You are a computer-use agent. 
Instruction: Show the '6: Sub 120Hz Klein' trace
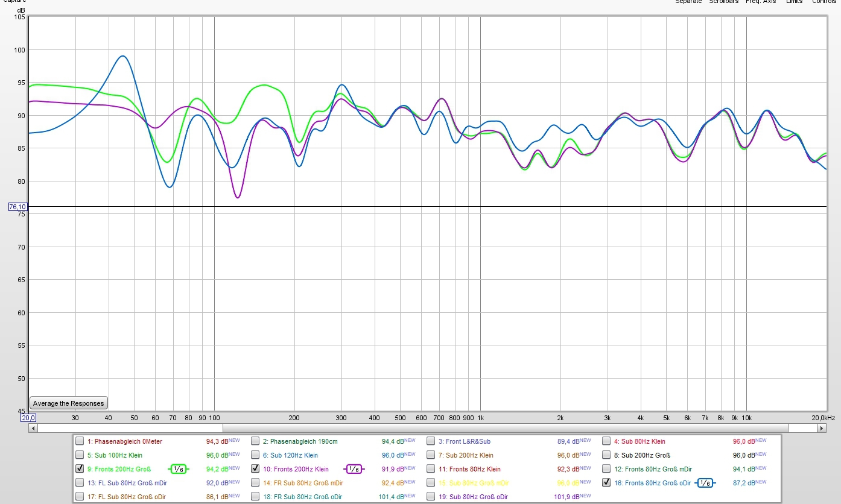[255, 455]
